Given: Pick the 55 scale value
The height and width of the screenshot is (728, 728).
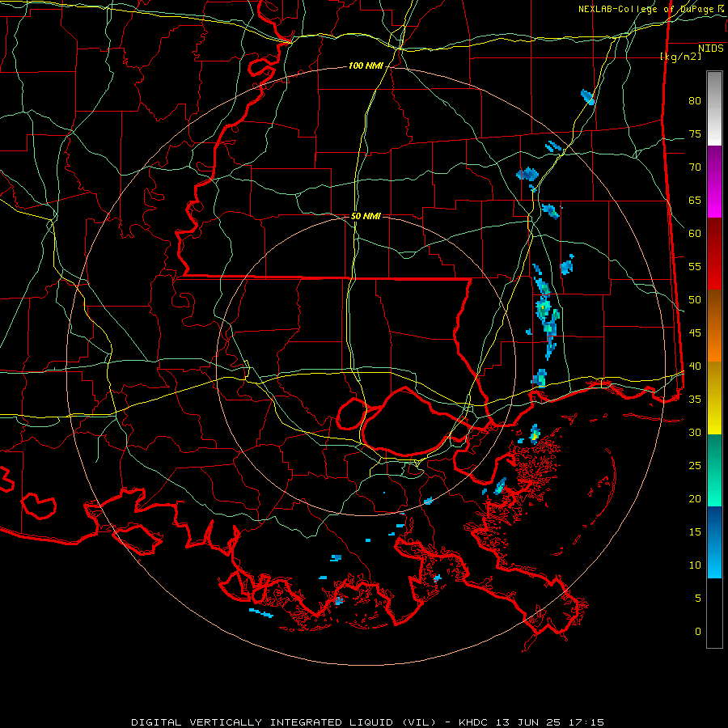Looking at the screenshot, I should [695, 266].
